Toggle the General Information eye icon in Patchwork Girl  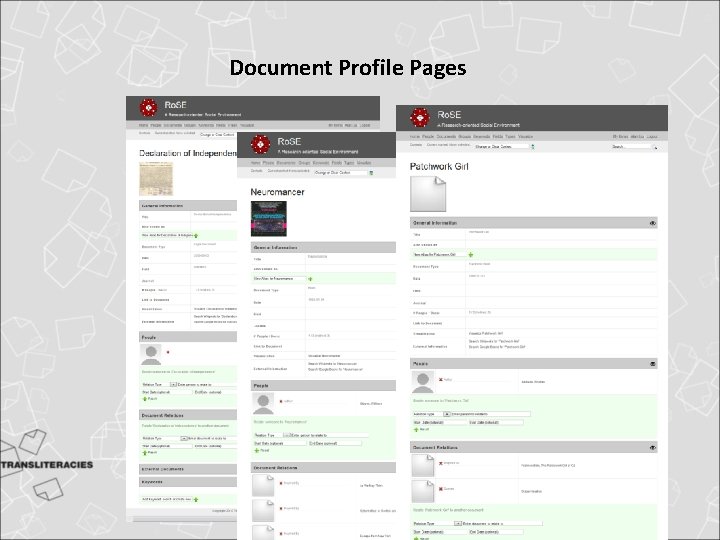click(652, 223)
